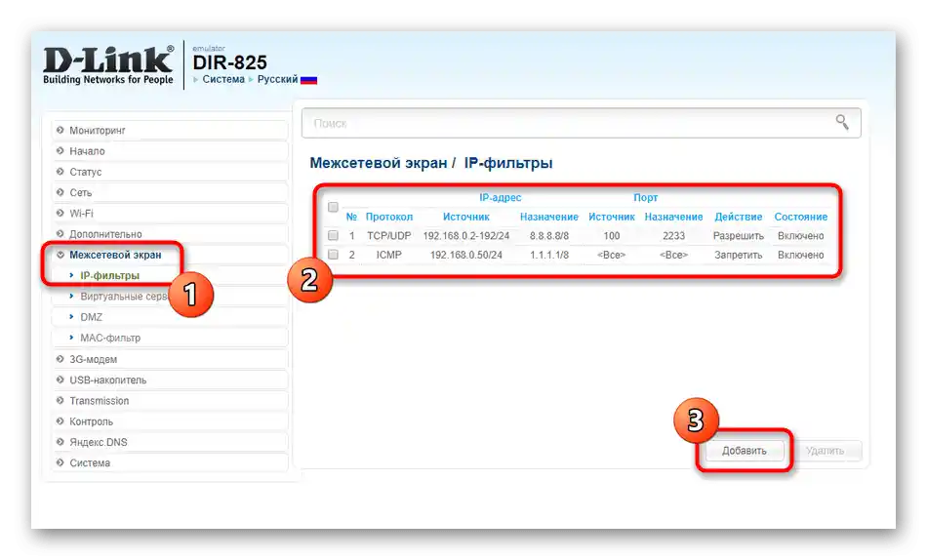Click the Межсетевой экран breadcrumb heading
This screenshot has height=560, width=927.
[x=379, y=163]
